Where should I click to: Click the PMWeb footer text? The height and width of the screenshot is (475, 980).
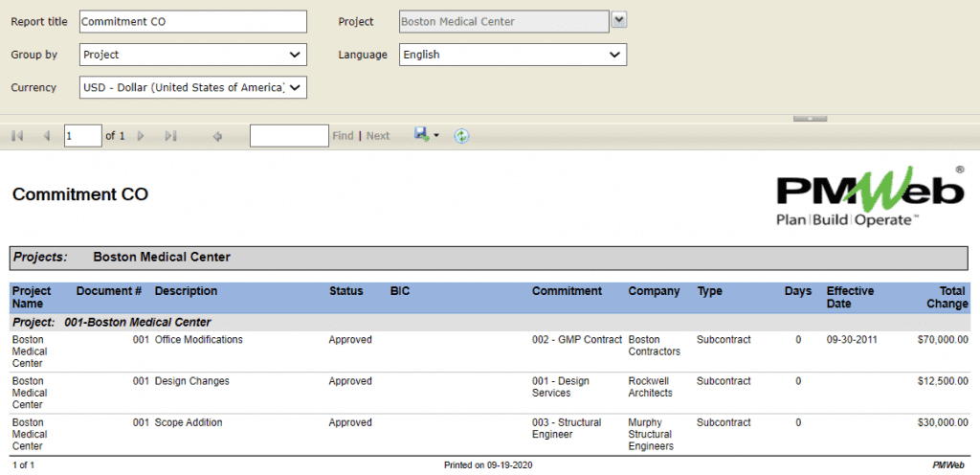click(950, 465)
